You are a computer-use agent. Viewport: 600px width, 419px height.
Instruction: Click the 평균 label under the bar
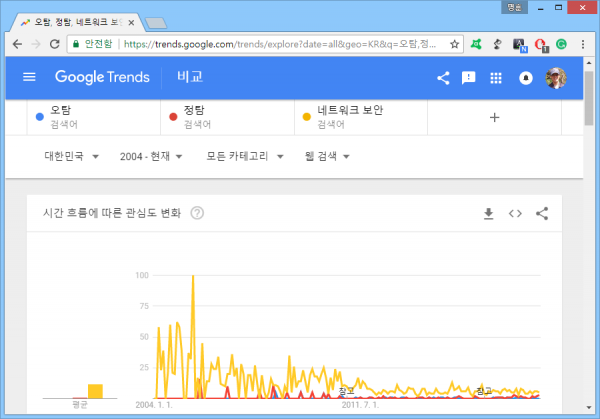pos(80,405)
